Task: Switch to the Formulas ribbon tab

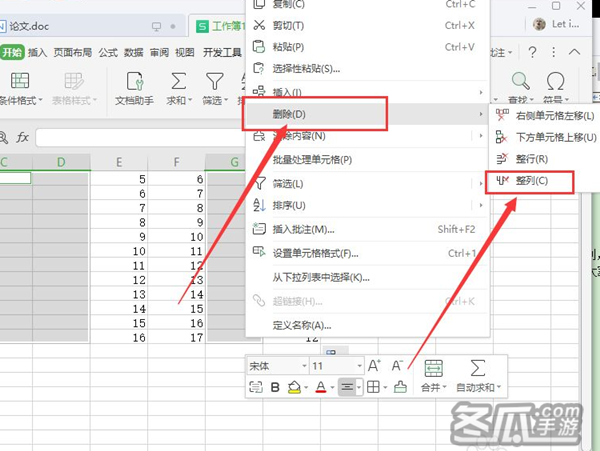Action: click(108, 52)
